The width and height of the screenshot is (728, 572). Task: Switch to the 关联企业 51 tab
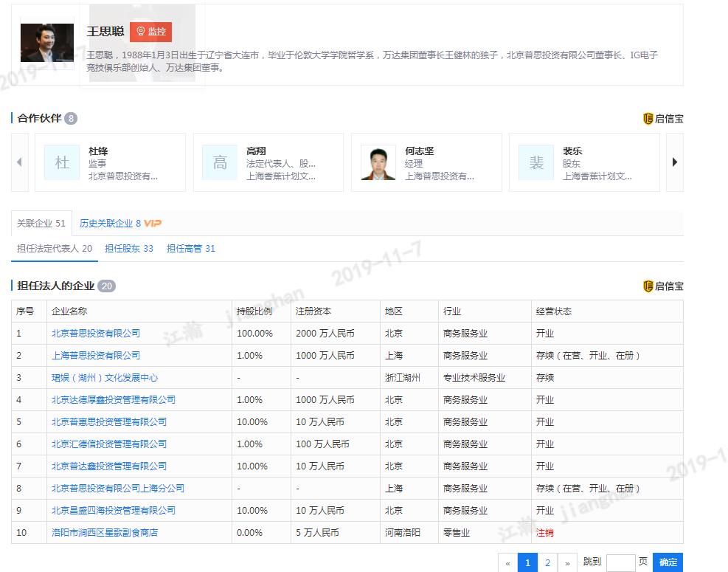coord(41,223)
